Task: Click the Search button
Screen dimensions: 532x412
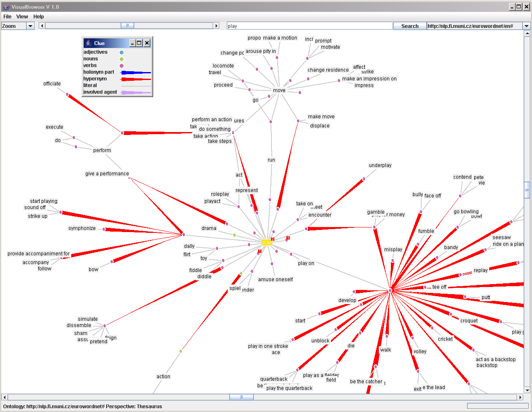Action: (x=410, y=26)
